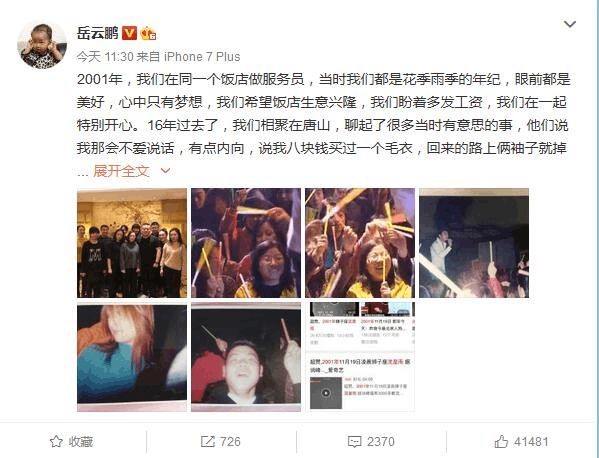Click the 今天 11:30 timestamp
The height and width of the screenshot is (458, 599).
[x=105, y=57]
